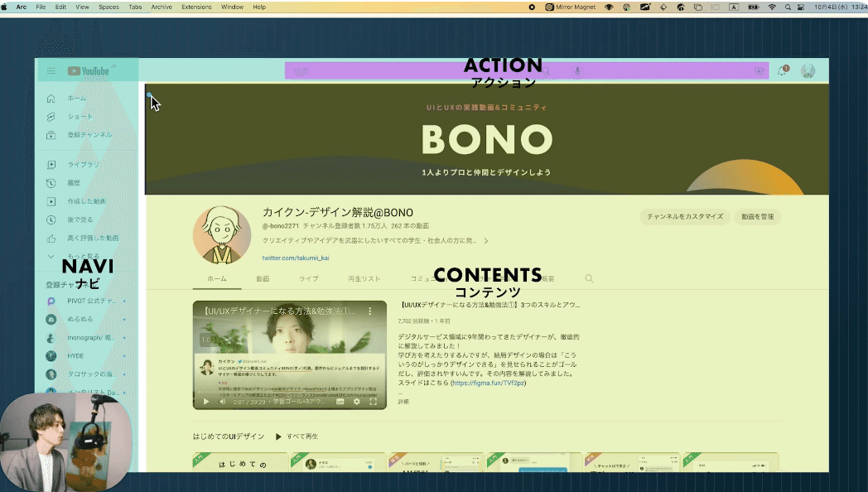Click the channel tab search icon
The image size is (868, 492).
click(589, 279)
